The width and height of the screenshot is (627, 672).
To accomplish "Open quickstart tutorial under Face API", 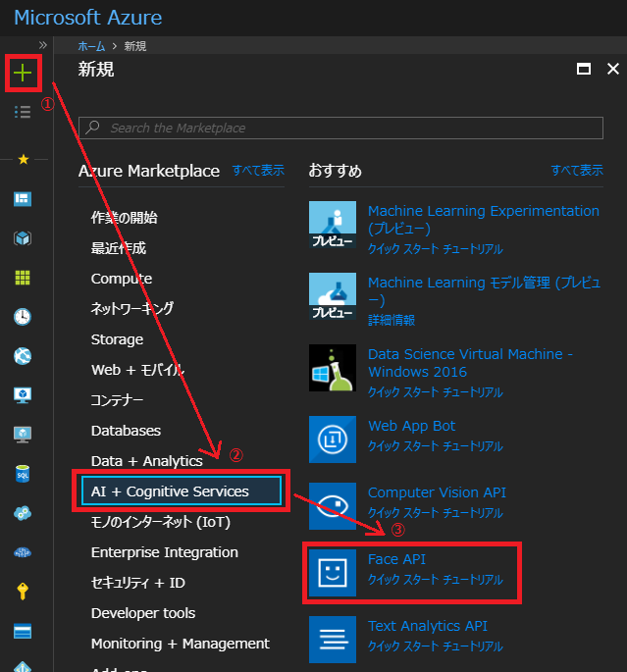I will tap(436, 580).
